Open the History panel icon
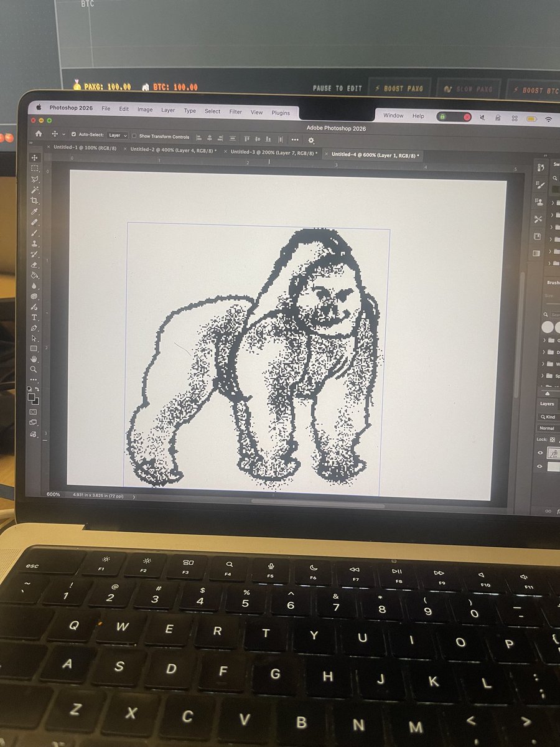Image resolution: width=560 pixels, height=747 pixels. [539, 167]
